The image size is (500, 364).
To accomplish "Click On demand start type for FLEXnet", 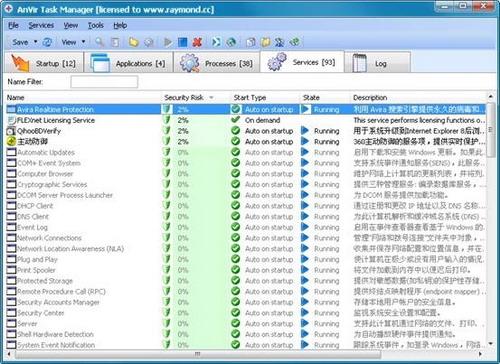I will [262, 120].
